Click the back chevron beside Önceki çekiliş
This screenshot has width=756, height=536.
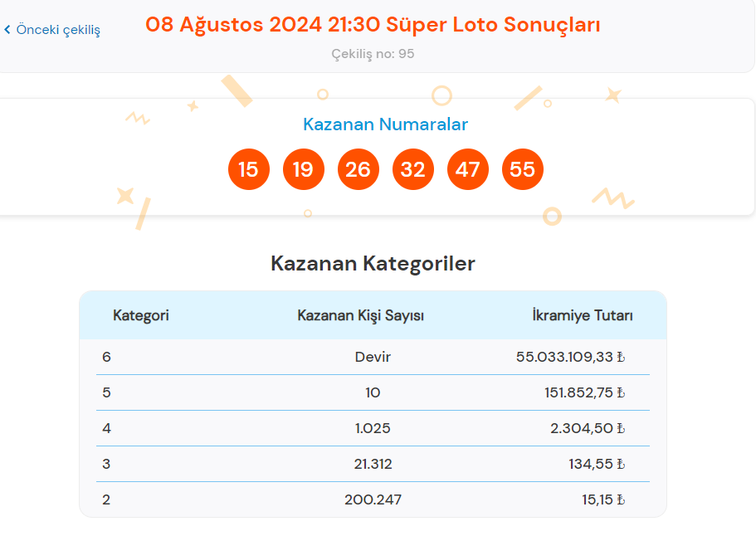(7, 30)
